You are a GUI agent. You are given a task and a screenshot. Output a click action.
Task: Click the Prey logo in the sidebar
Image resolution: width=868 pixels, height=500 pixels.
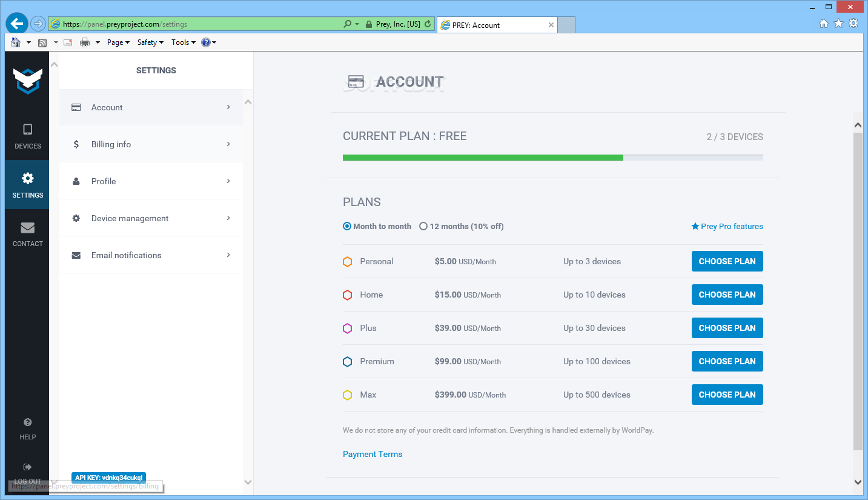tap(28, 81)
